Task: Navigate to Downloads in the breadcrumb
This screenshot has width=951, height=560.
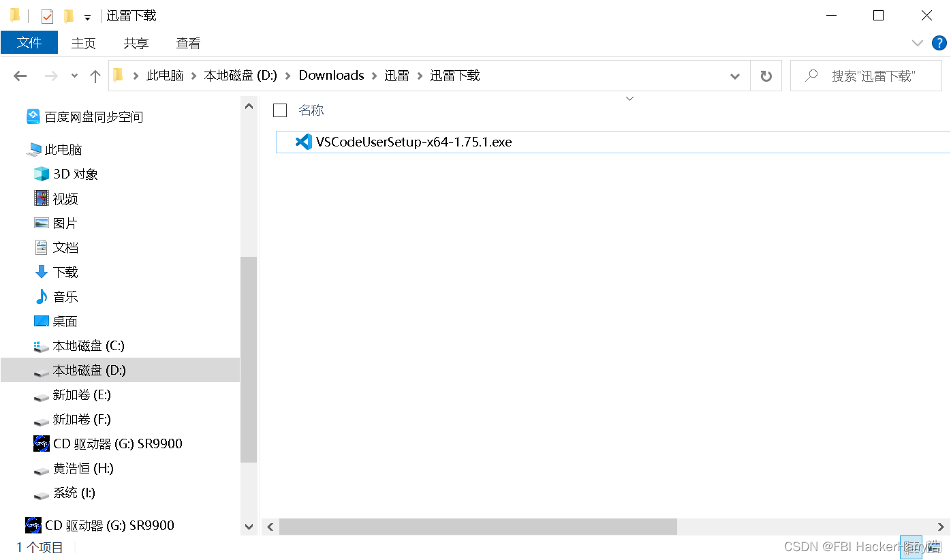Action: pos(332,76)
